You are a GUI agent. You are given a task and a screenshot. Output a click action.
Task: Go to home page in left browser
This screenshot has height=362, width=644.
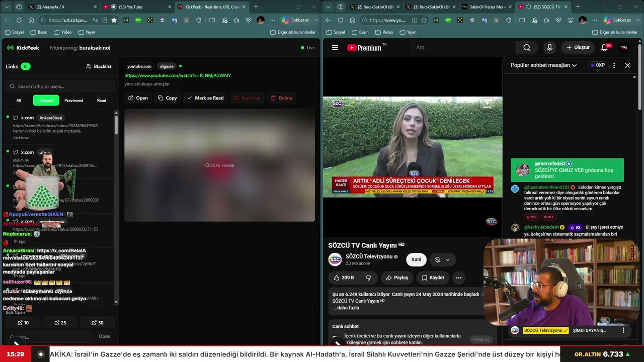point(31,20)
